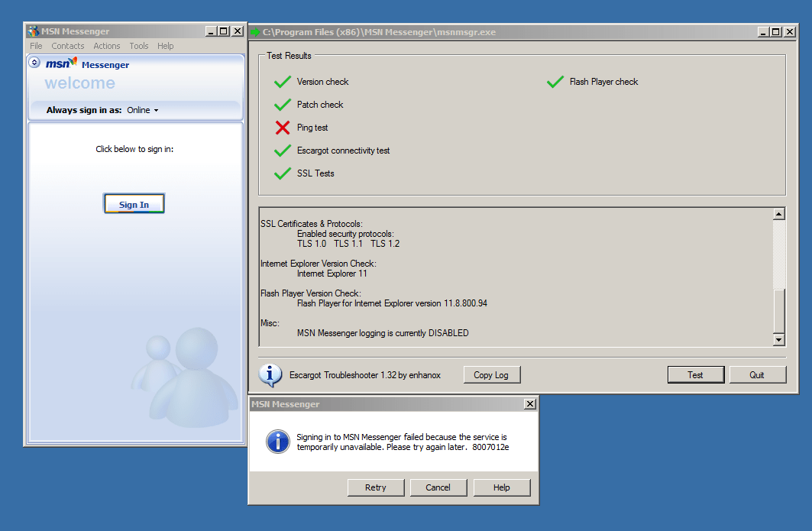
Task: Click 'Flash Player check' label
Action: click(603, 82)
